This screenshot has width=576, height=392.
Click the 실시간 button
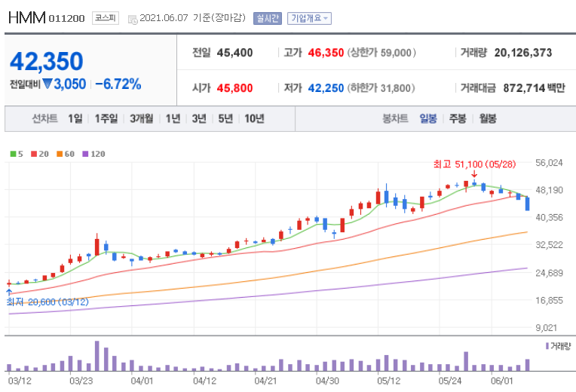(x=268, y=18)
